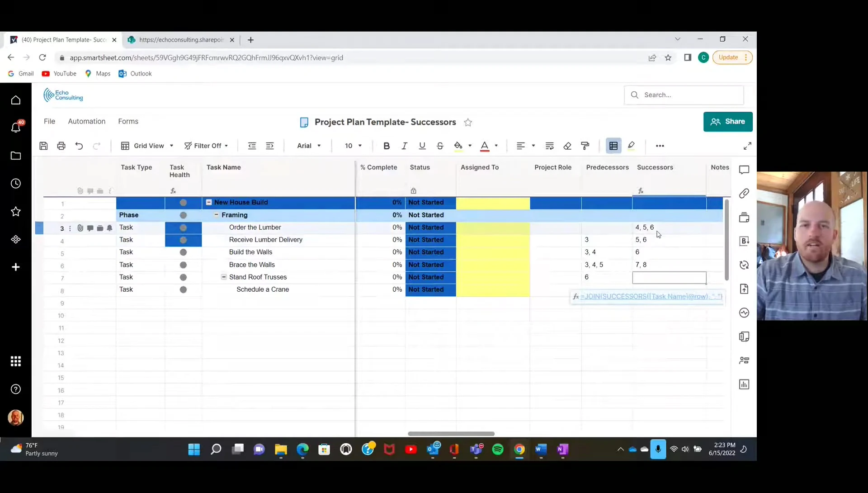Click the Outdent icon in toolbar

252,146
